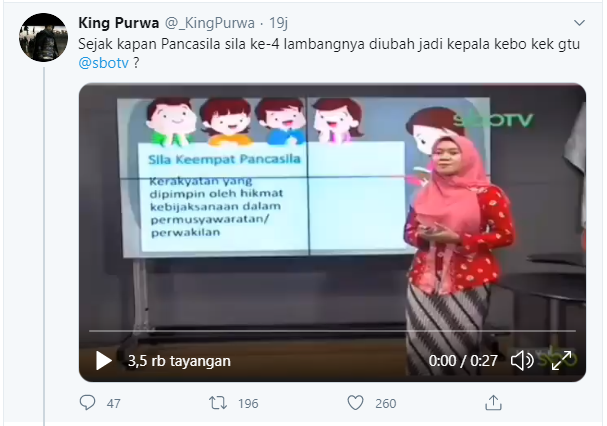Open the share tweet icon
Screen dimensions: 607x426
[x=493, y=402]
